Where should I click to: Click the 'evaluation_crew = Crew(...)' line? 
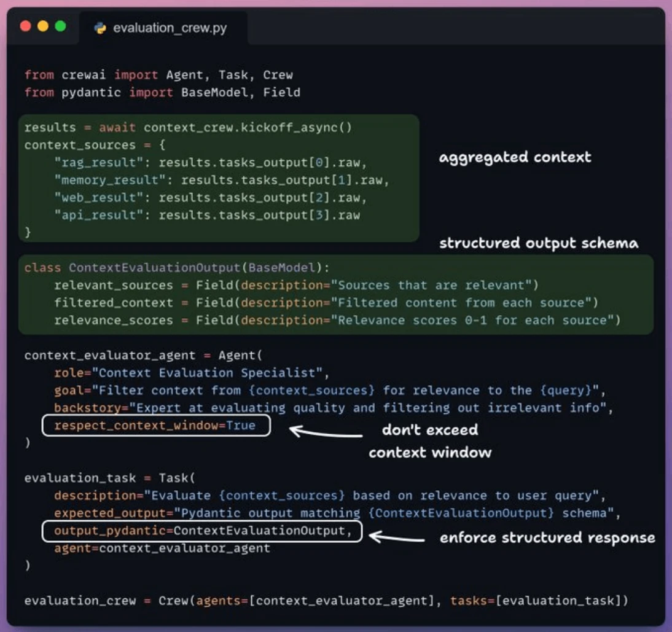326,601
